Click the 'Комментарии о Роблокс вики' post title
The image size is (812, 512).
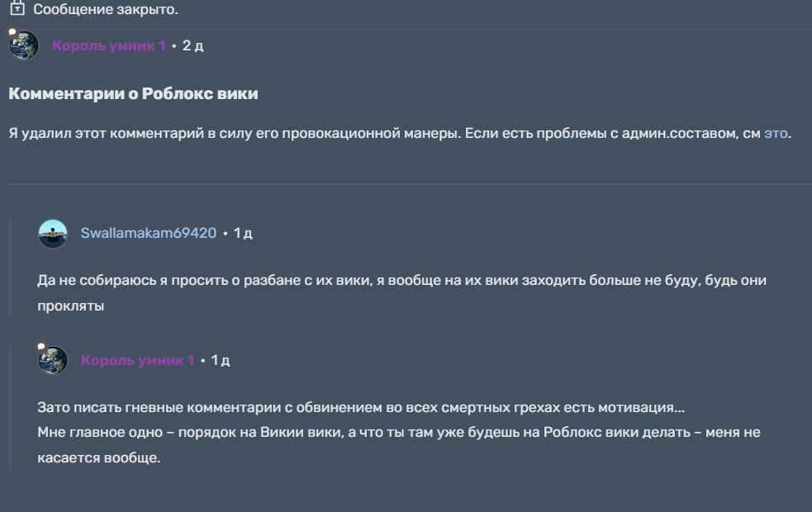[x=133, y=94]
